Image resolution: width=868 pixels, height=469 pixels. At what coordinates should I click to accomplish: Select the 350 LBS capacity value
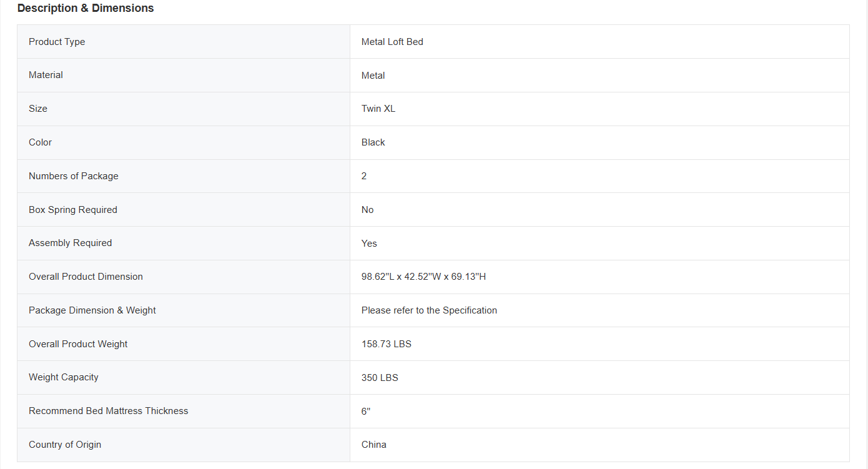[380, 378]
